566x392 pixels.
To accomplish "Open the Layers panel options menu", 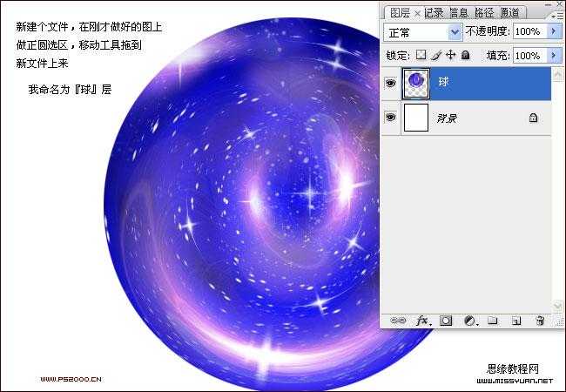I will pyautogui.click(x=557, y=15).
